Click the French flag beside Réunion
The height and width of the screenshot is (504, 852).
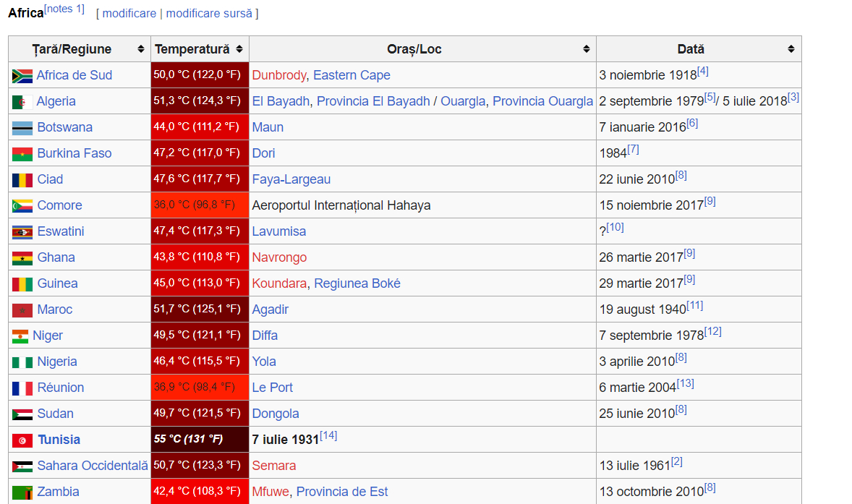(x=22, y=388)
